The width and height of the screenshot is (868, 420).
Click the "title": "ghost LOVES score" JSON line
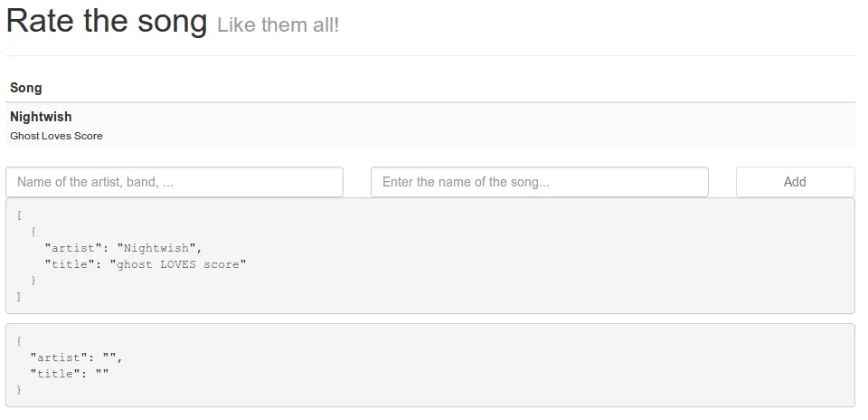click(145, 263)
